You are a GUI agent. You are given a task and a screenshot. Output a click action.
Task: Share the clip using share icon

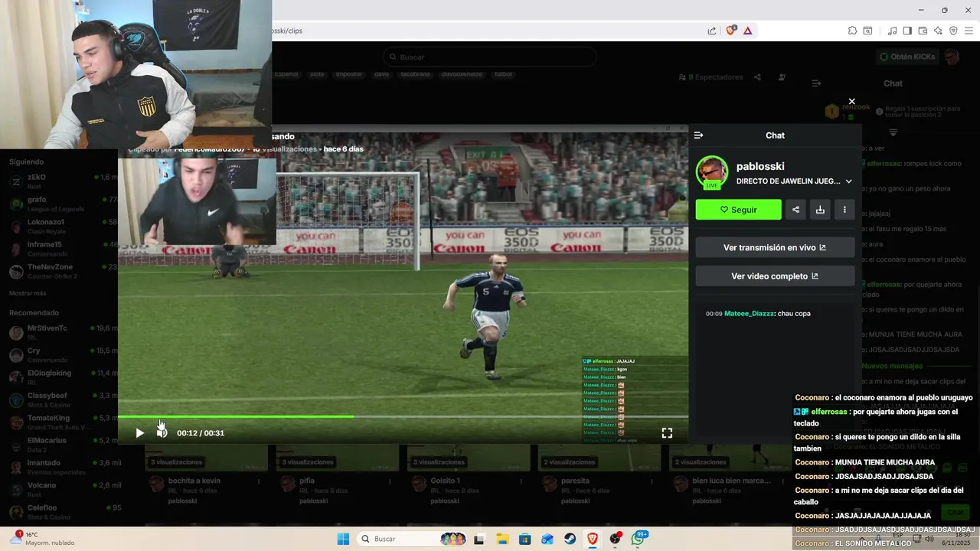tap(795, 210)
